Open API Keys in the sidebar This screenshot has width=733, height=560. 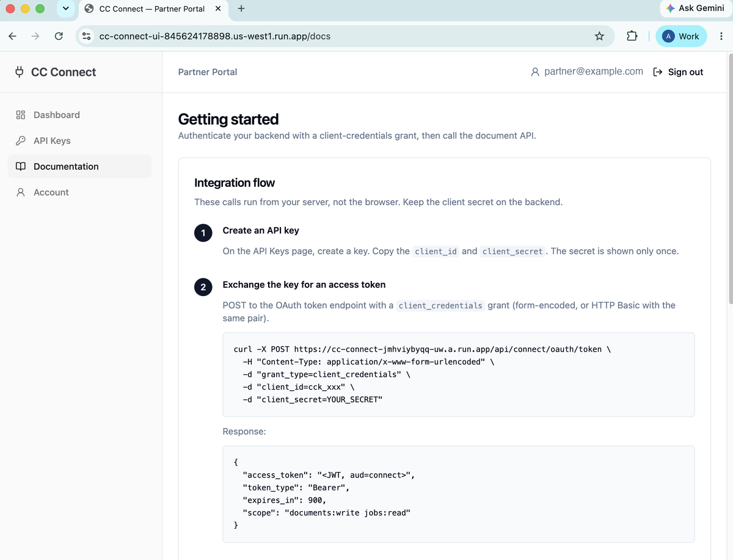click(79, 140)
